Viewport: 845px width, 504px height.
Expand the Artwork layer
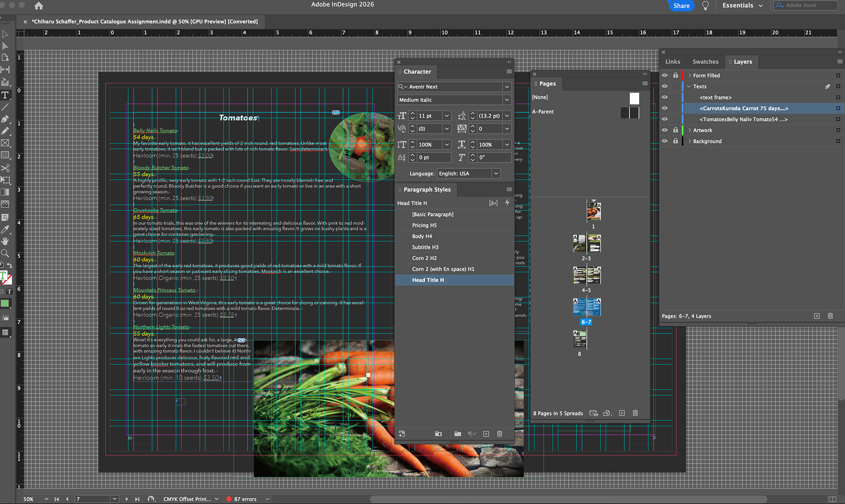pyautogui.click(x=690, y=130)
